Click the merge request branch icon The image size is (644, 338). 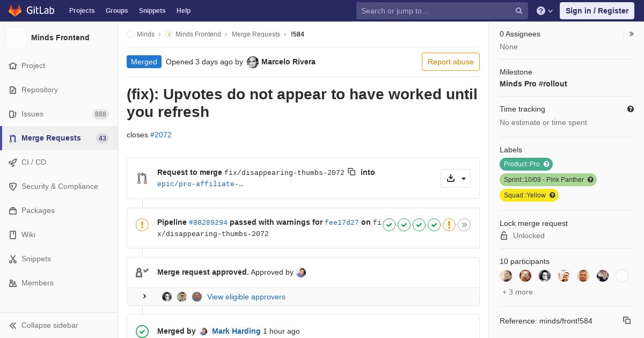coord(142,179)
